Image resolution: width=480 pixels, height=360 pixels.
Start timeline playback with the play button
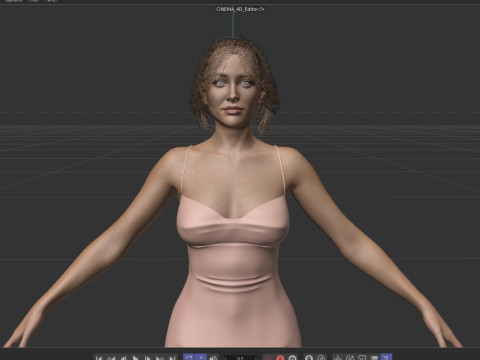(x=135, y=358)
